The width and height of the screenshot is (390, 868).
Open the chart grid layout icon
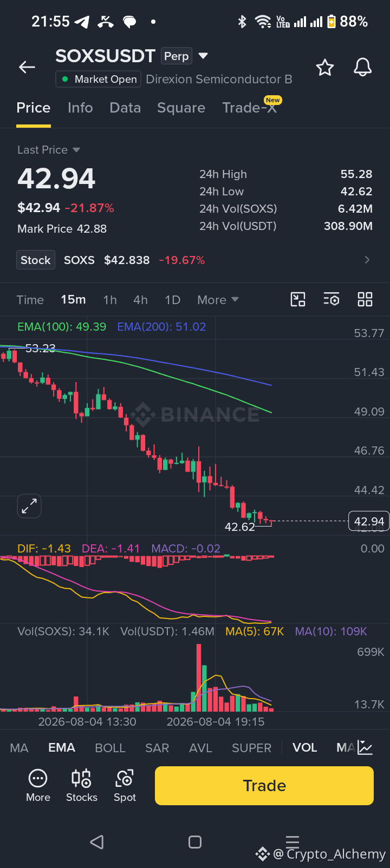tap(365, 299)
